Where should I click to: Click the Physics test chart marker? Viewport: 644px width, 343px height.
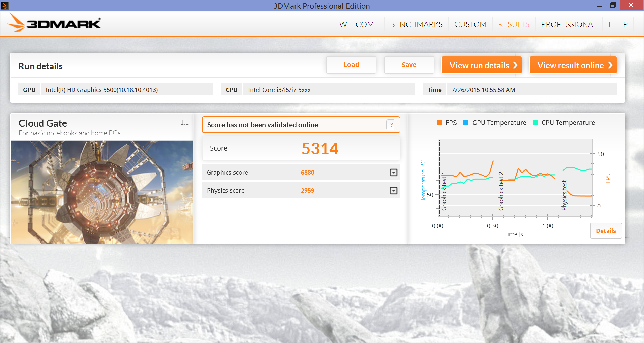tap(564, 195)
